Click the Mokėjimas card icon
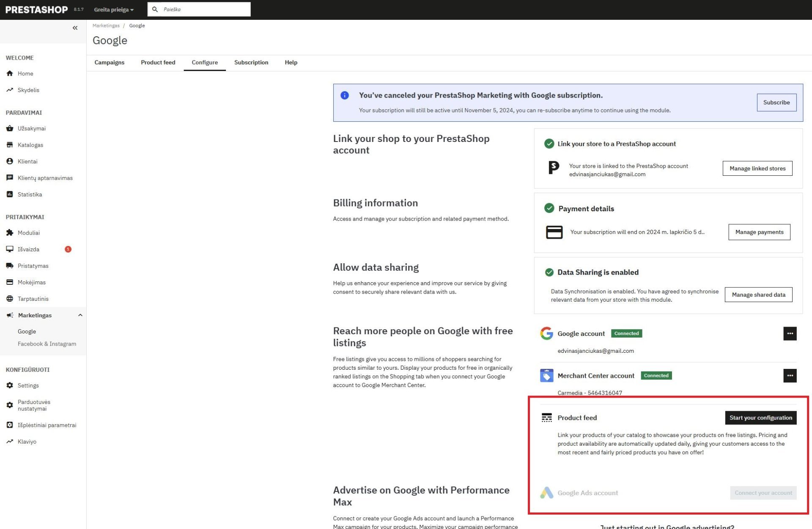The image size is (812, 529). click(10, 282)
